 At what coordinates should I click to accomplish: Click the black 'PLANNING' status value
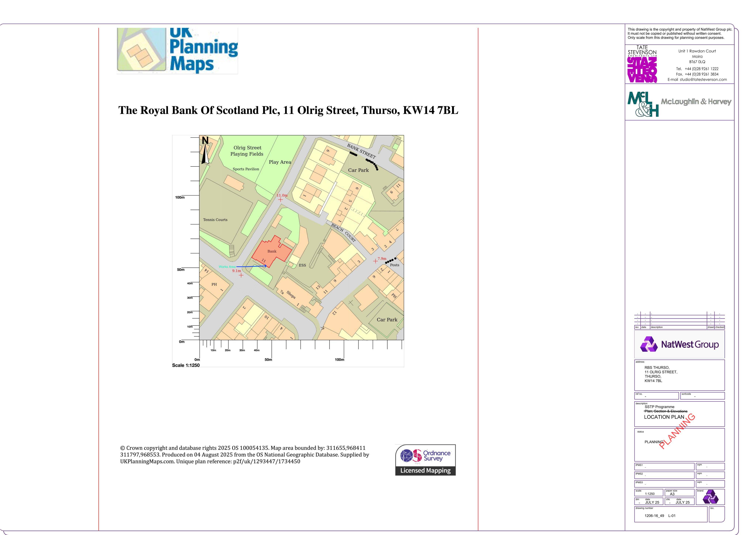click(x=654, y=442)
